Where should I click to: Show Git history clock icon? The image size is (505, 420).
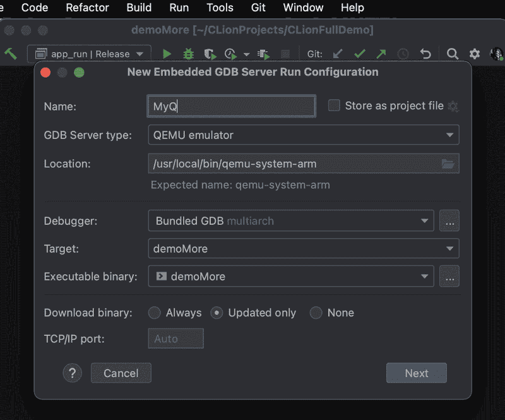[x=403, y=54]
